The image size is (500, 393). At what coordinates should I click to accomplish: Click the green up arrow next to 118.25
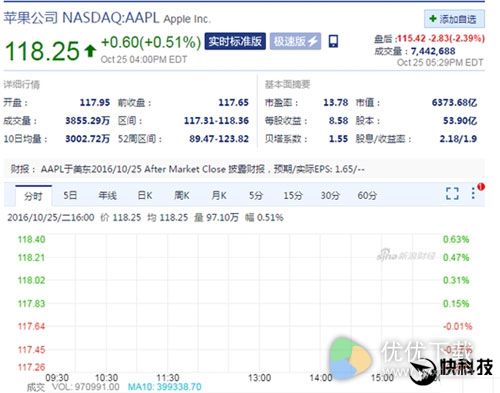(90, 51)
